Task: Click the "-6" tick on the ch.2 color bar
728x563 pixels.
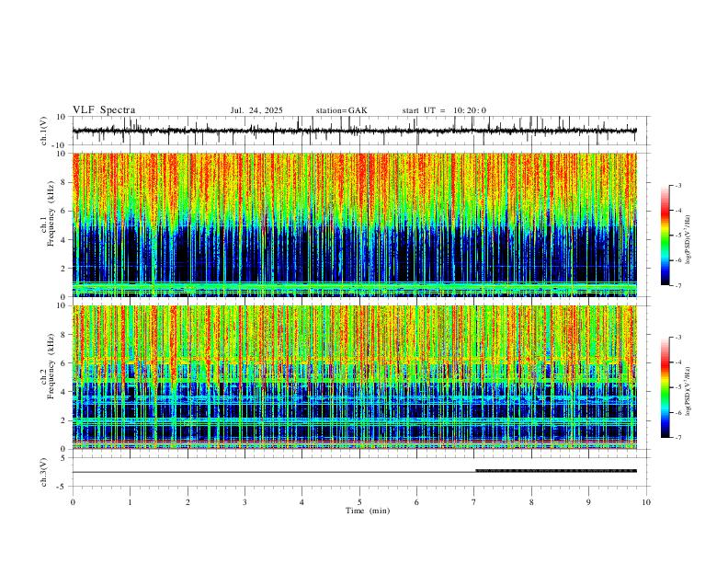Action: pos(677,412)
